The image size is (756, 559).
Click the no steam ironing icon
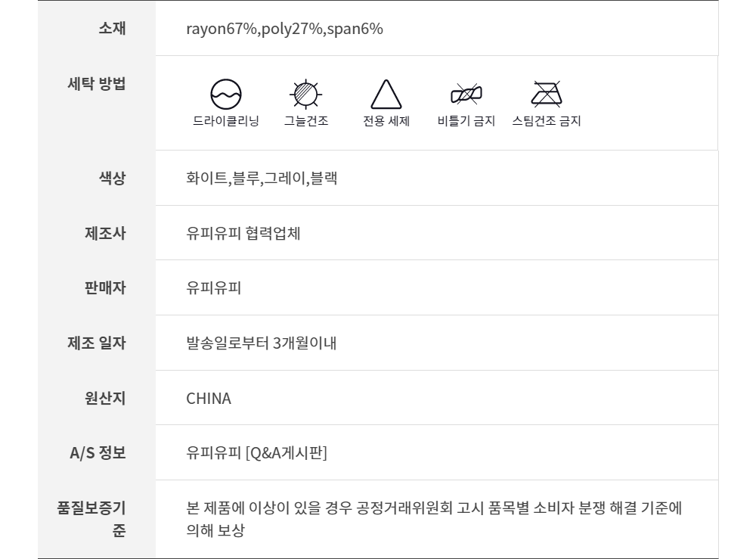coord(546,95)
